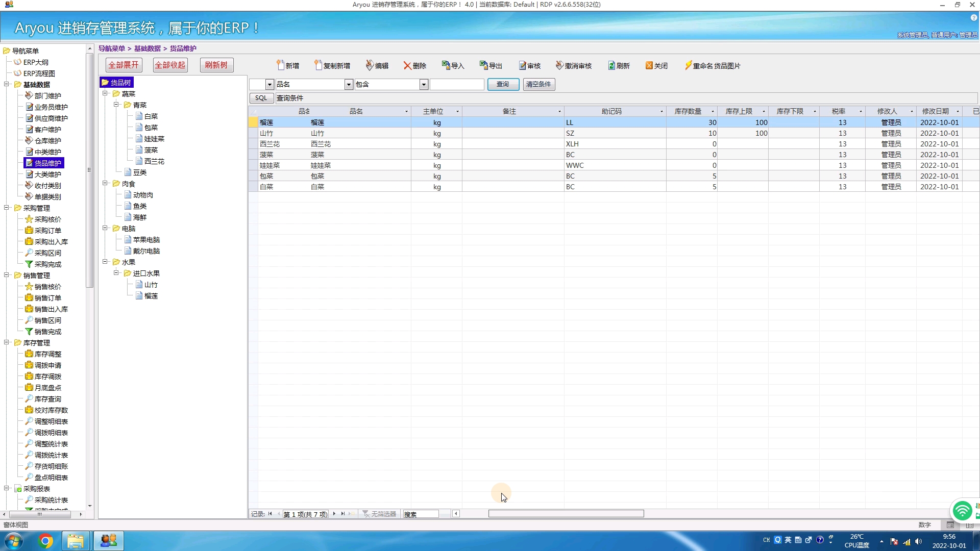Click the 导入 (import) toolbar icon
980x551 pixels.
click(x=446, y=65)
